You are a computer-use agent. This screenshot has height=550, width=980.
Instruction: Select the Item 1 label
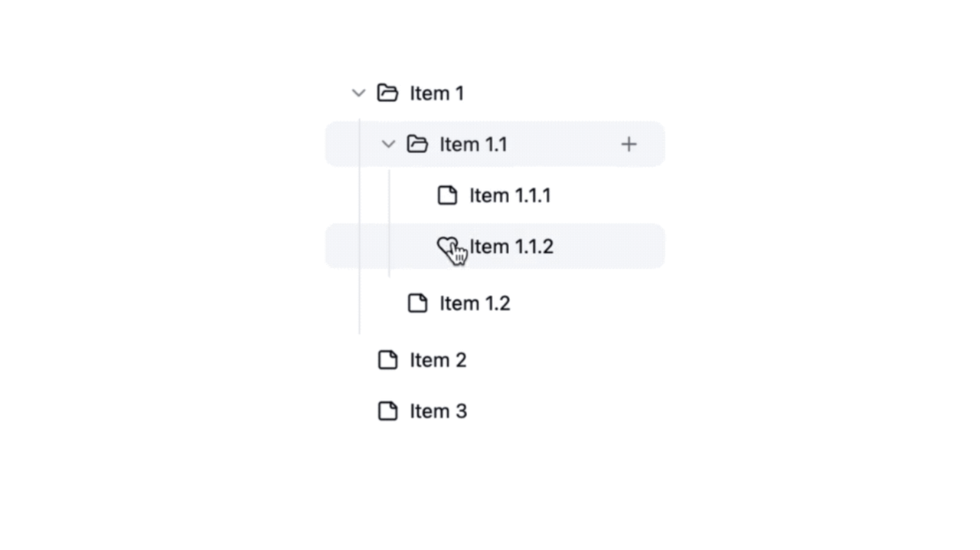[x=436, y=93]
